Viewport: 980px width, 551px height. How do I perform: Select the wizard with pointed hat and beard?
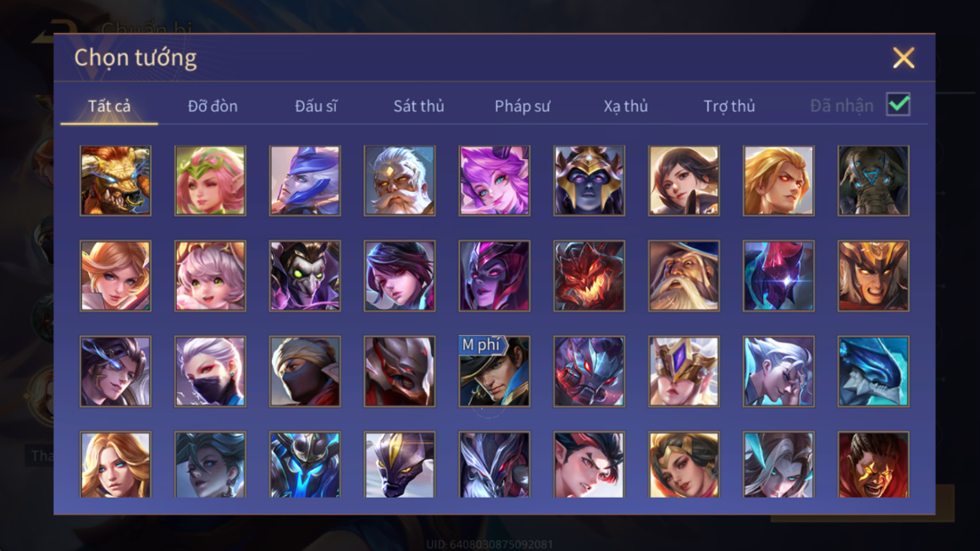pos(684,276)
